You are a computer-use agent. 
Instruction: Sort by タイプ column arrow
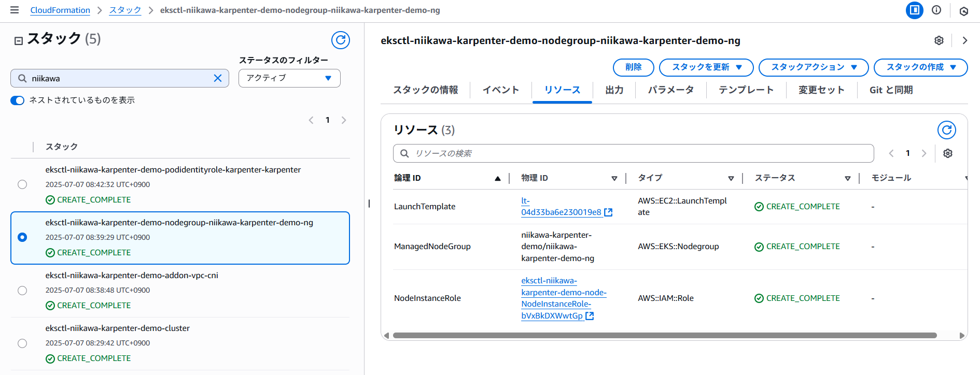point(731,178)
